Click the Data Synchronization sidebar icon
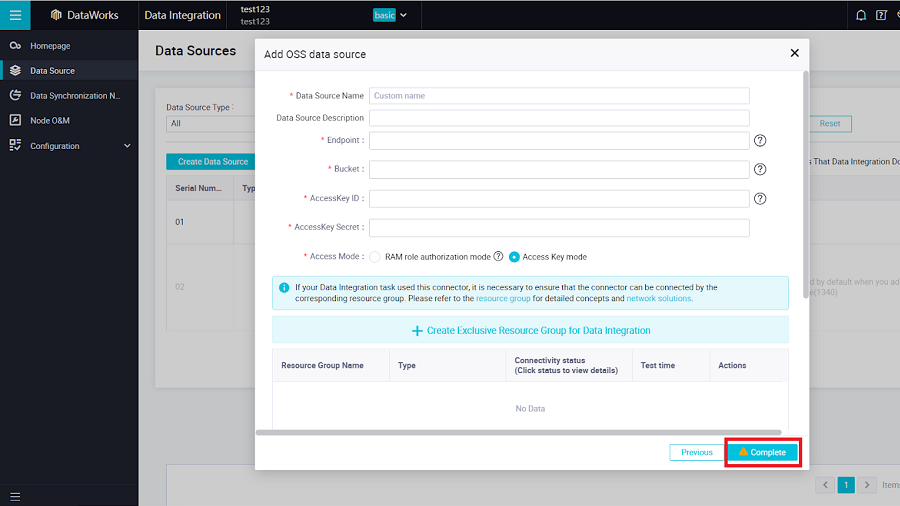Image resolution: width=900 pixels, height=506 pixels. [15, 95]
